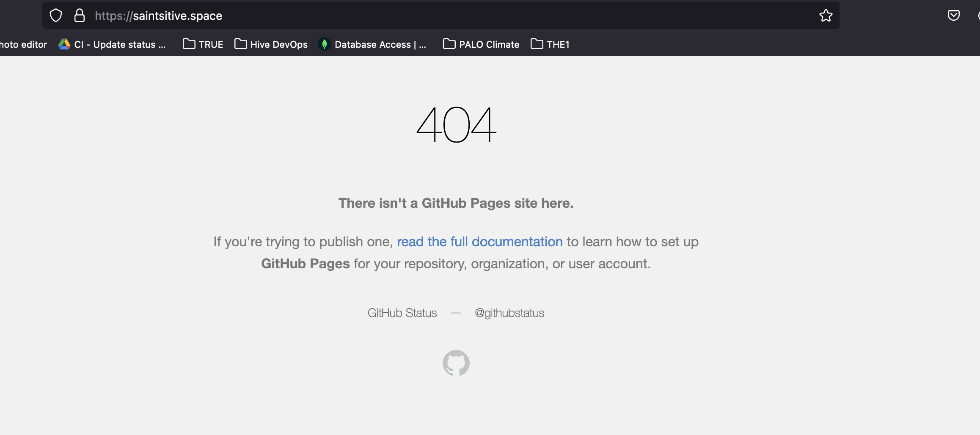Click the saintsitive.space address bar
980x435 pixels.
point(159,16)
